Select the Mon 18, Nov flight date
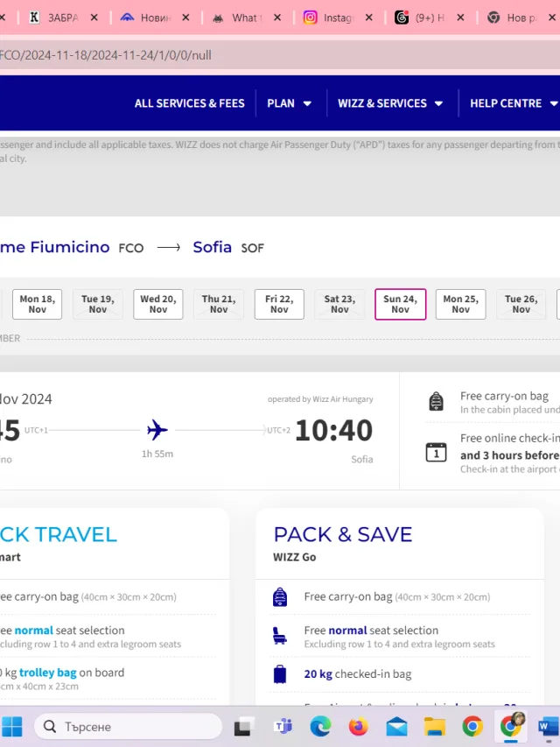This screenshot has width=560, height=747. pyautogui.click(x=37, y=304)
